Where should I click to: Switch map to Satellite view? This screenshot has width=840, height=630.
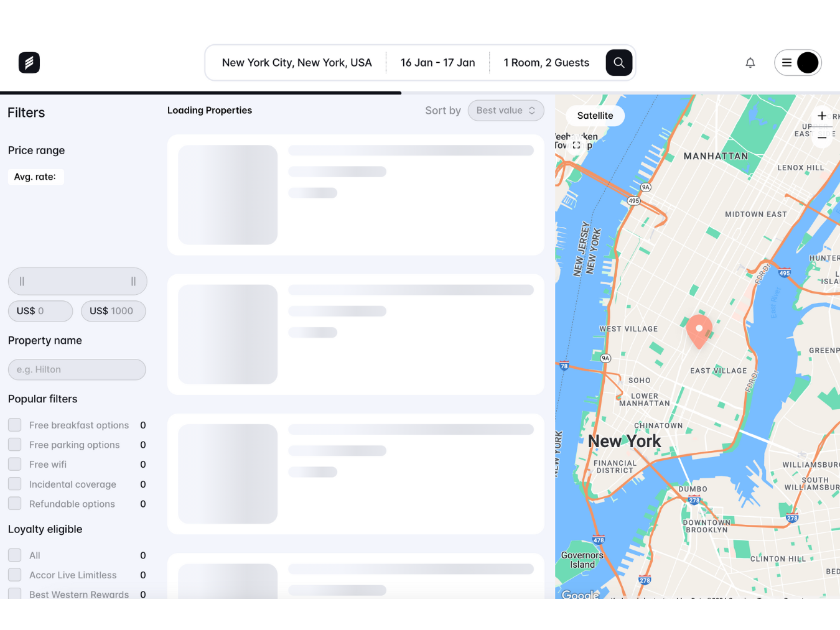tap(595, 116)
